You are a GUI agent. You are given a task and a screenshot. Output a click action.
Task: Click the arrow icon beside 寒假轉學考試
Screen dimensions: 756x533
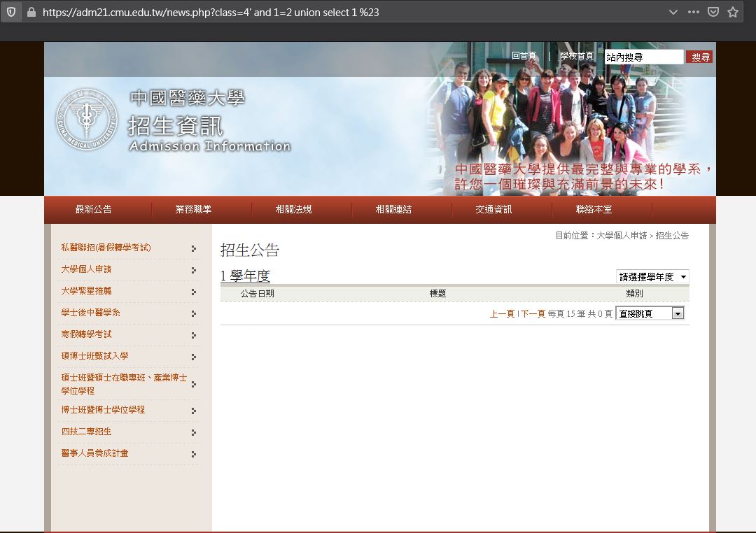(x=194, y=335)
